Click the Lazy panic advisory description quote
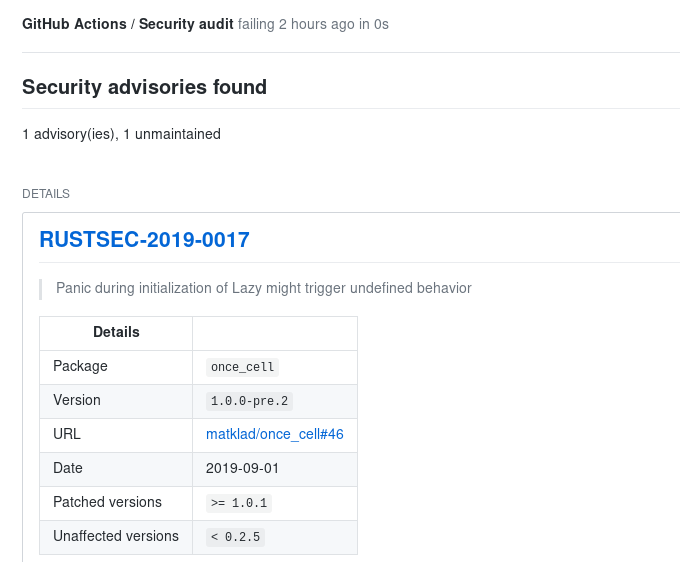Image resolution: width=680 pixels, height=562 pixels. pyautogui.click(x=264, y=288)
